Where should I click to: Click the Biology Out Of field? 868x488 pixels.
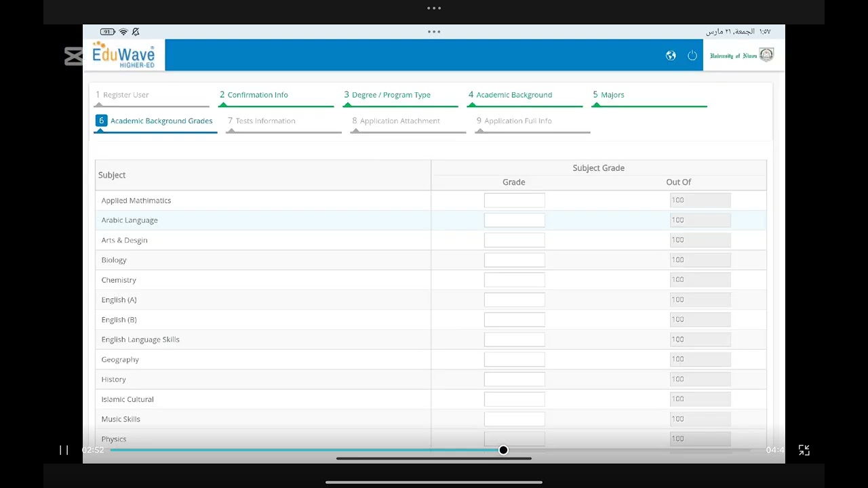pyautogui.click(x=701, y=260)
